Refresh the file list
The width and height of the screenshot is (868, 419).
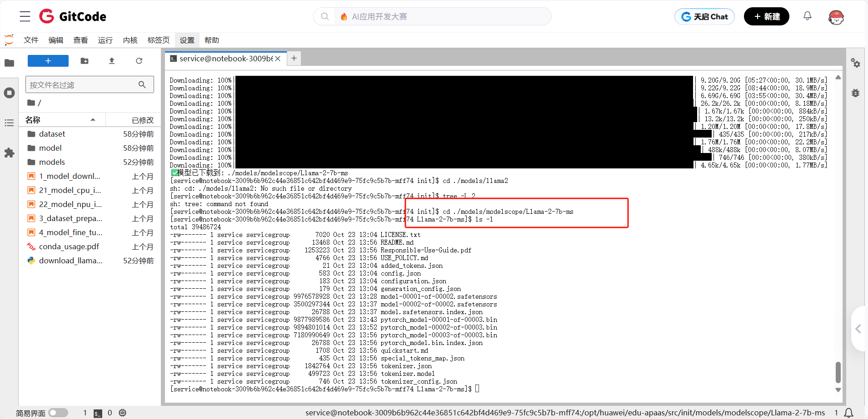click(139, 61)
